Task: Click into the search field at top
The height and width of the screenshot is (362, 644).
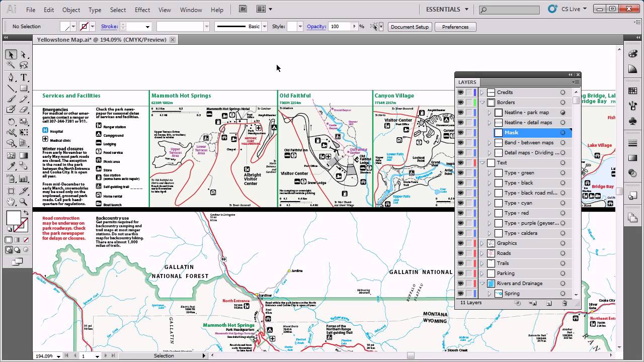Action: click(509, 10)
